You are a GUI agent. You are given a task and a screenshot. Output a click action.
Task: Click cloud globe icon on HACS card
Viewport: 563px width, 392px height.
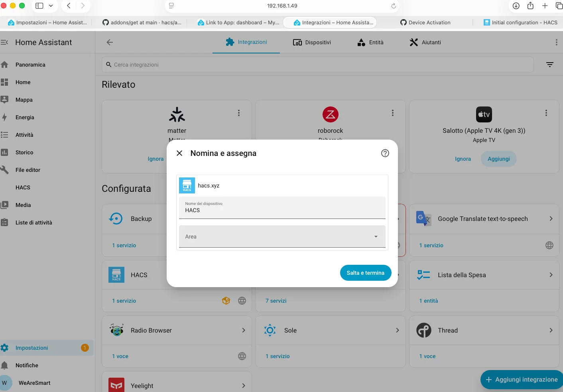click(242, 301)
